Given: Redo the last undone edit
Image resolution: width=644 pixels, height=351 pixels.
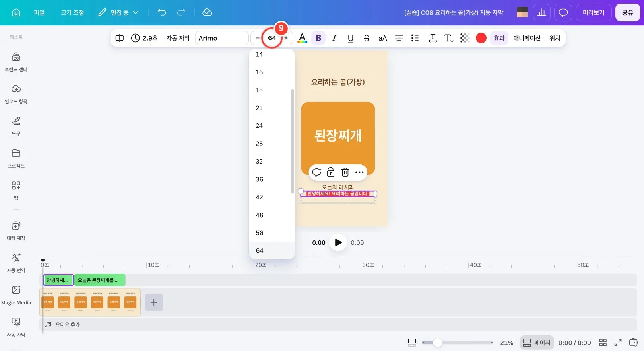Looking at the screenshot, I should (x=181, y=12).
